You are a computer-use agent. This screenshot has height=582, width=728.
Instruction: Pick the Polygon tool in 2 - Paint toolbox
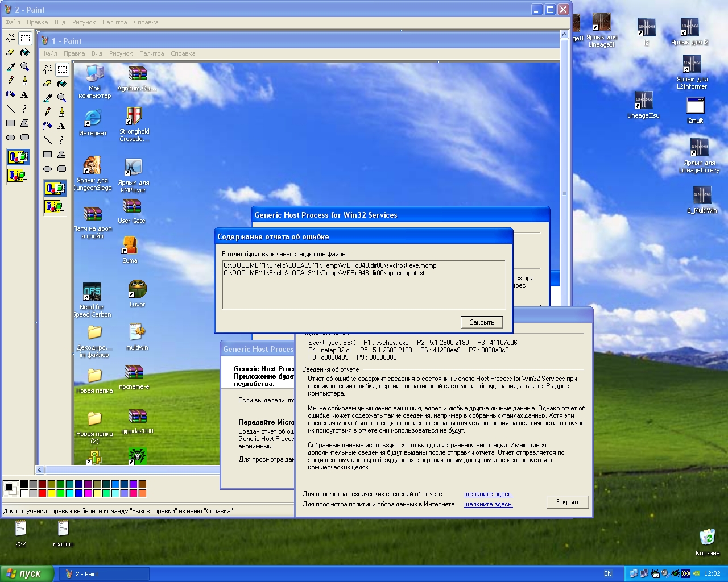[x=25, y=123]
